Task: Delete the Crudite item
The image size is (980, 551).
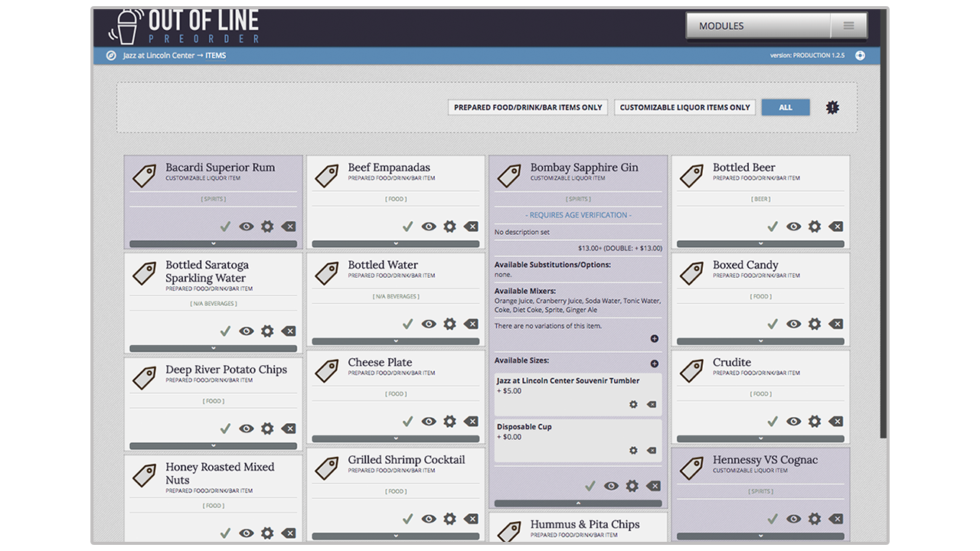Action: pos(836,421)
